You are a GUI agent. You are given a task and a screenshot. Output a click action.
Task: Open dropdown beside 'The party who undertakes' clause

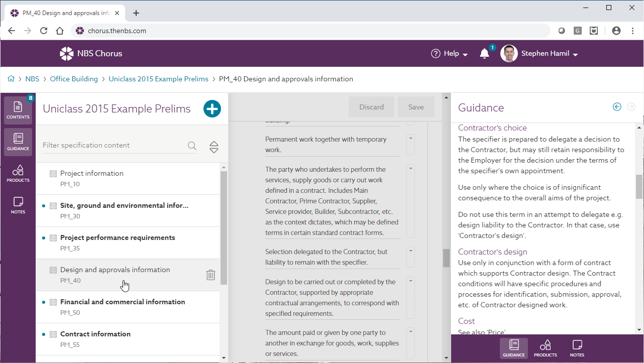point(410,201)
